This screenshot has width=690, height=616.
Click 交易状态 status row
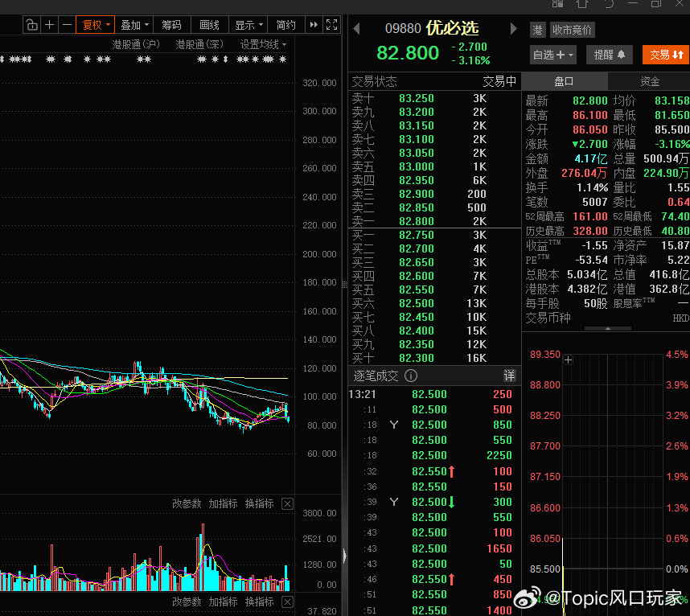[x=434, y=81]
